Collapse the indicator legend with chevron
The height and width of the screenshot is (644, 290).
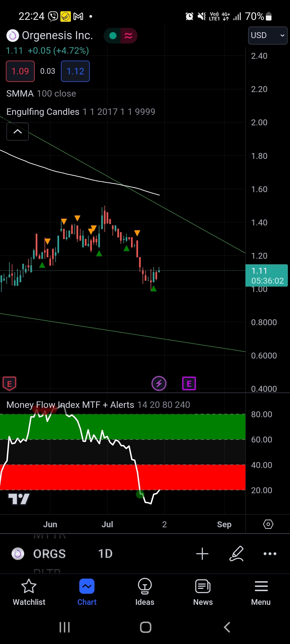17,131
